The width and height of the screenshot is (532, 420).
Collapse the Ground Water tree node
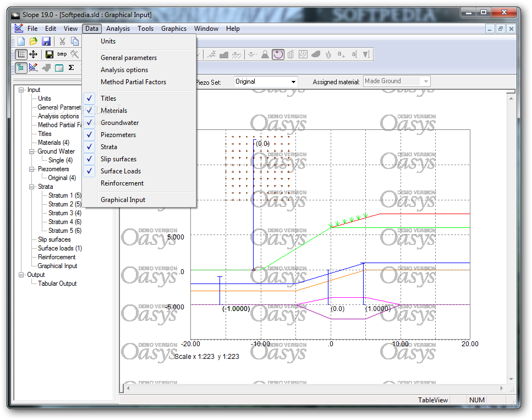(x=31, y=151)
